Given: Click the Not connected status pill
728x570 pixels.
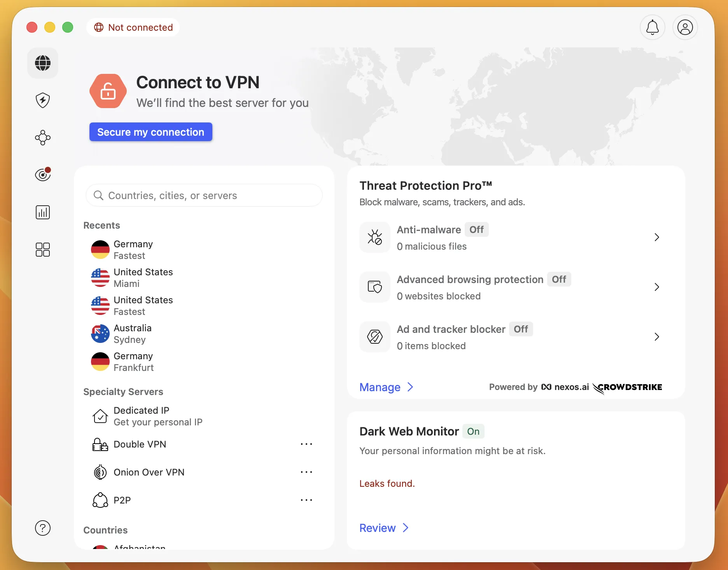Looking at the screenshot, I should 133,27.
